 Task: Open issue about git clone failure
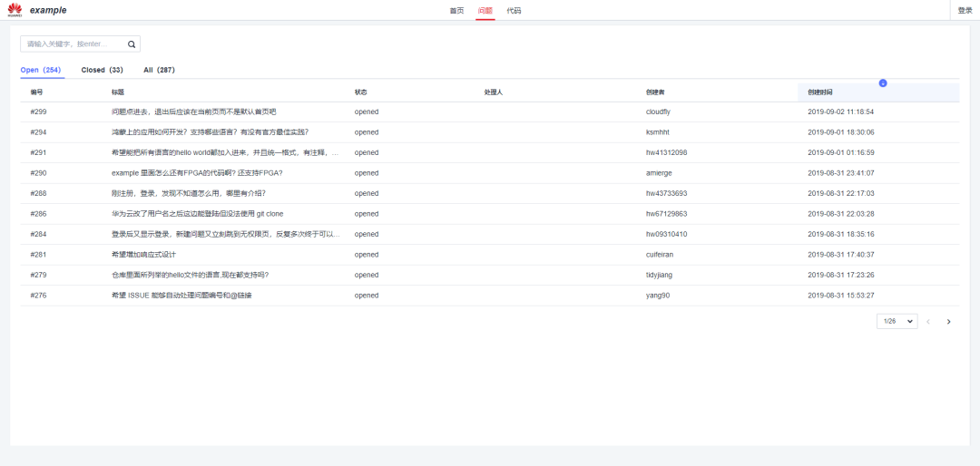(x=197, y=214)
